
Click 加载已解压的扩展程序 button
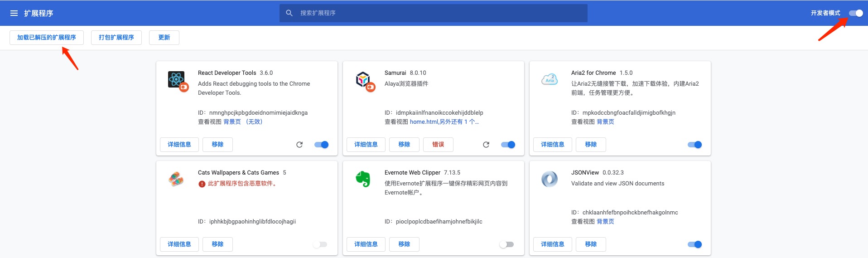(x=47, y=38)
